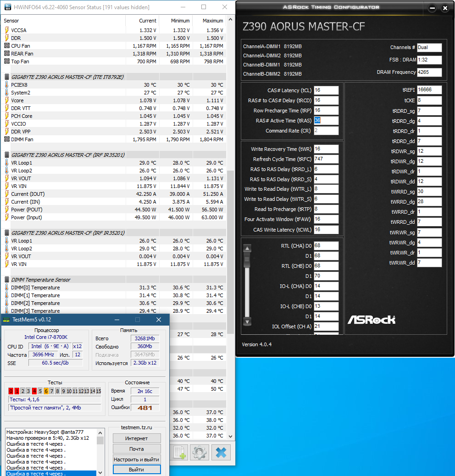This screenshot has height=476, width=455.
Task: Click the Refresh Cycle Time (tRFC) field
Action: click(326, 159)
